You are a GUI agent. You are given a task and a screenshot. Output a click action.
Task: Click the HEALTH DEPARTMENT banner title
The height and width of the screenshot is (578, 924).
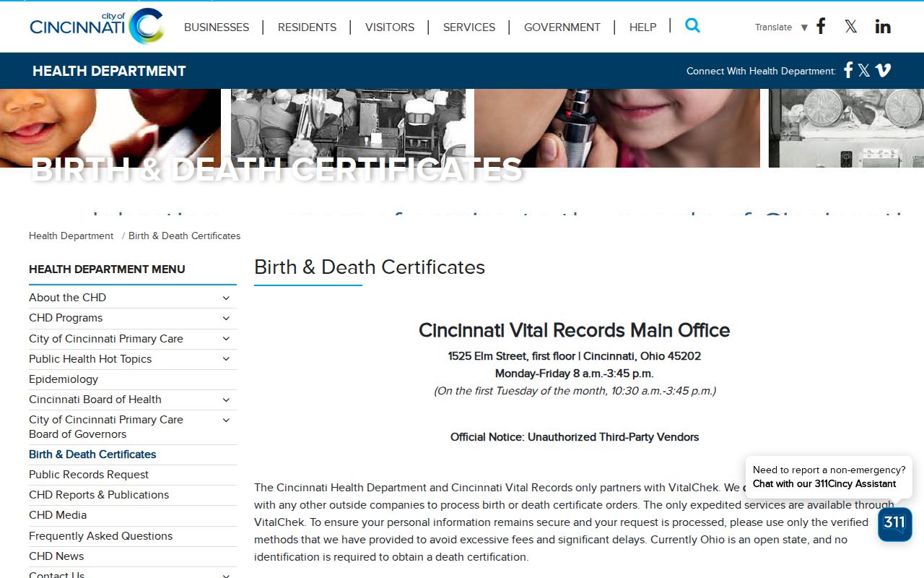tap(109, 71)
